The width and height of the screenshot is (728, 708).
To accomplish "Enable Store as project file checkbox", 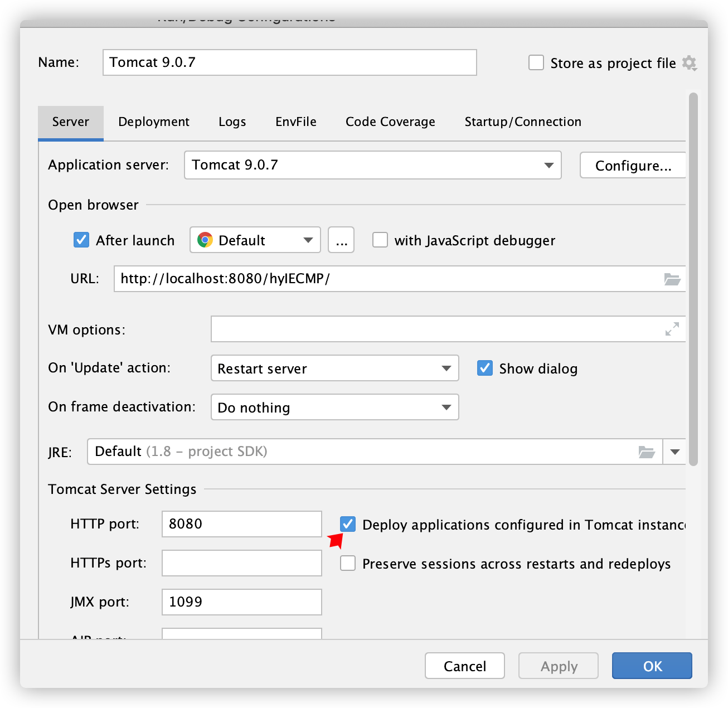I will (x=536, y=62).
